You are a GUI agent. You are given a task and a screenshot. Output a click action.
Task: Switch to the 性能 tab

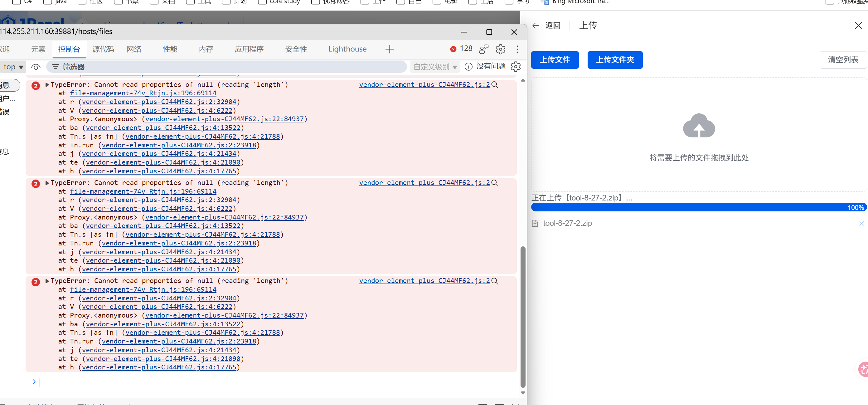tap(170, 49)
